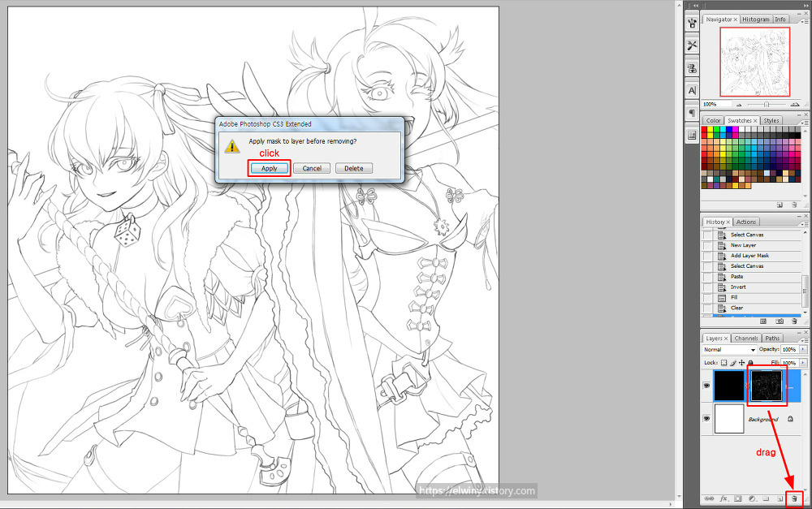This screenshot has width=812, height=509.
Task: Click the Navigator preview thumbnail
Action: (754, 62)
